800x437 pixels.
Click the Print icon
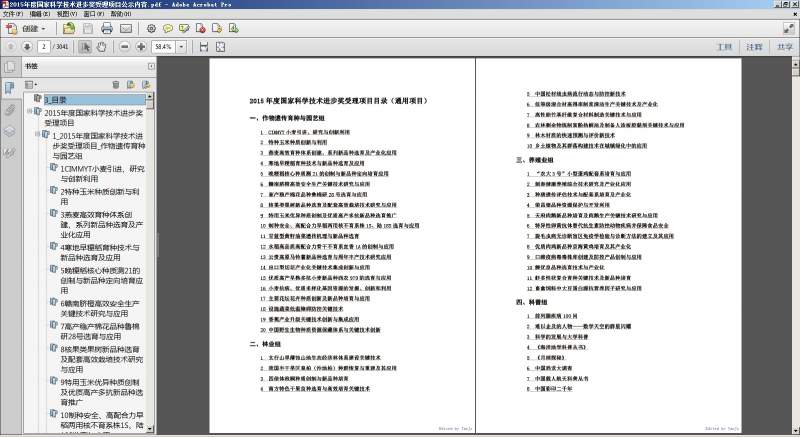pos(107,29)
